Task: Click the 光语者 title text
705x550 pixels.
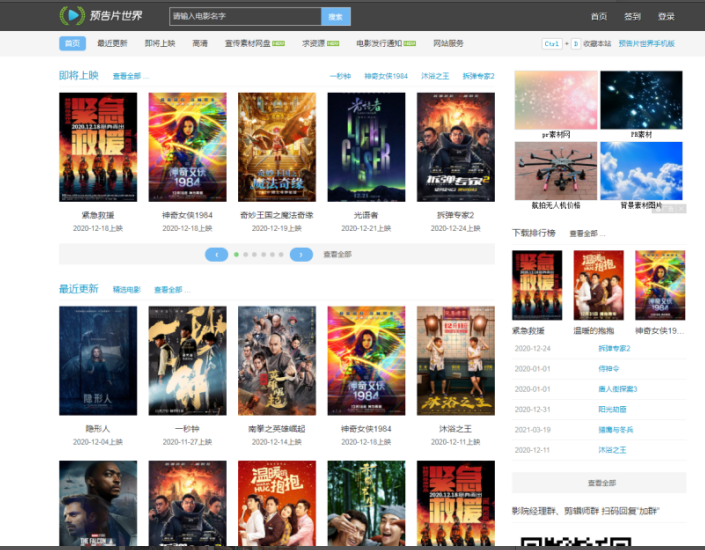Action: point(366,215)
